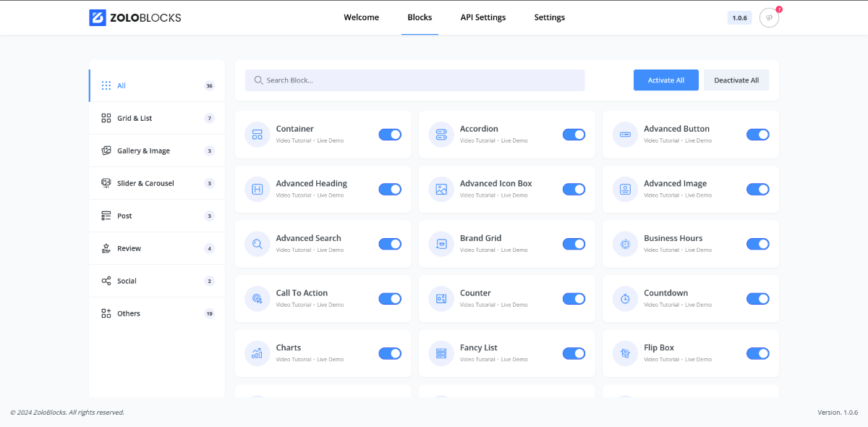This screenshot has height=427, width=868.
Task: Click the search magnifier icon
Action: [x=258, y=80]
